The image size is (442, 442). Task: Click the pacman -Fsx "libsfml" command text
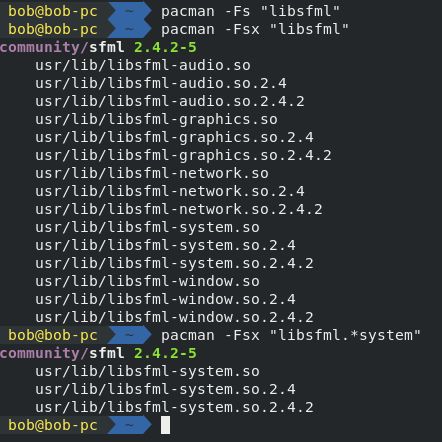pyautogui.click(x=255, y=30)
